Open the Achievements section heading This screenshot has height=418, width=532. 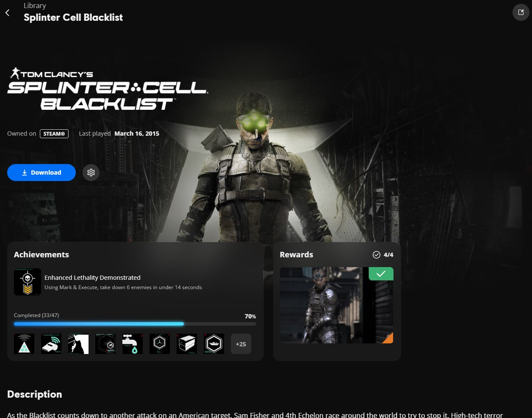point(42,255)
